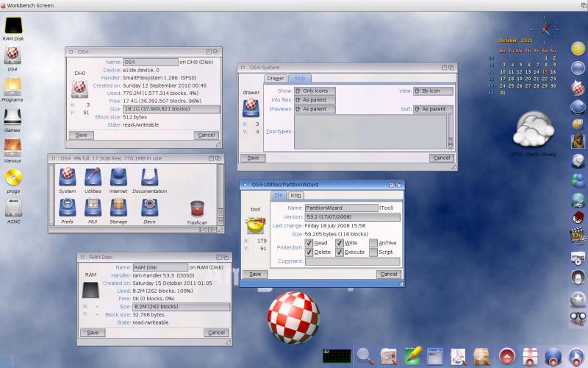Open the Games disk on the desktop

pos(12,118)
